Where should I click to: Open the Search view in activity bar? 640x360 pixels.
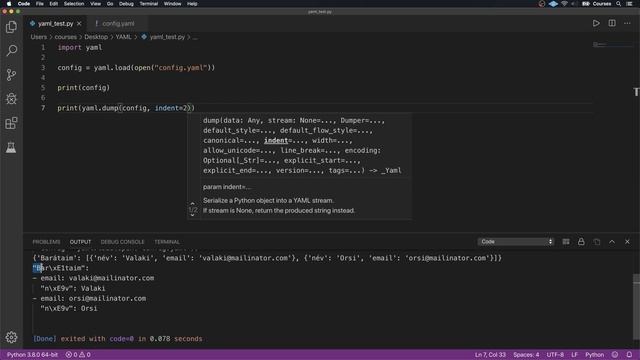[11, 51]
